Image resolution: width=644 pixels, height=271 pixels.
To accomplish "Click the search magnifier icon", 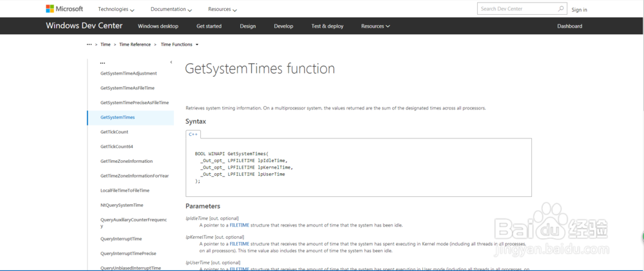I will click(x=561, y=8).
